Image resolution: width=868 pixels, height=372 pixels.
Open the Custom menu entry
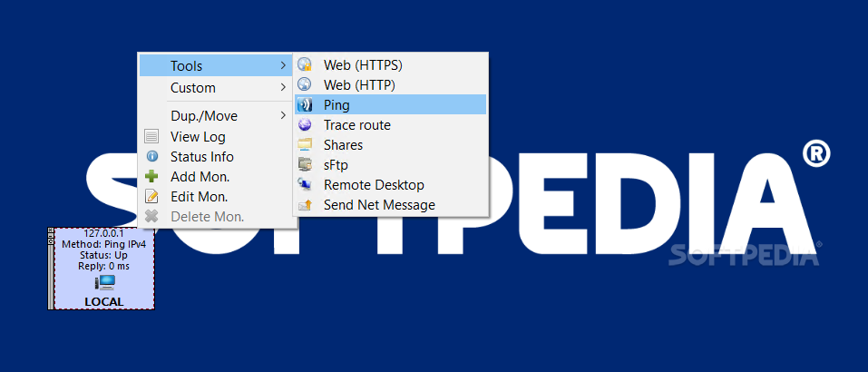pos(218,87)
